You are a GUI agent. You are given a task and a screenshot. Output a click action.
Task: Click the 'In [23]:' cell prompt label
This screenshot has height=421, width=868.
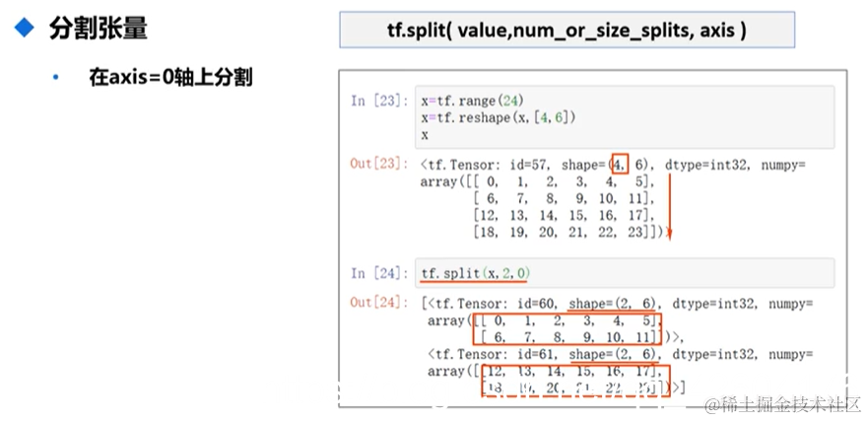pos(379,101)
